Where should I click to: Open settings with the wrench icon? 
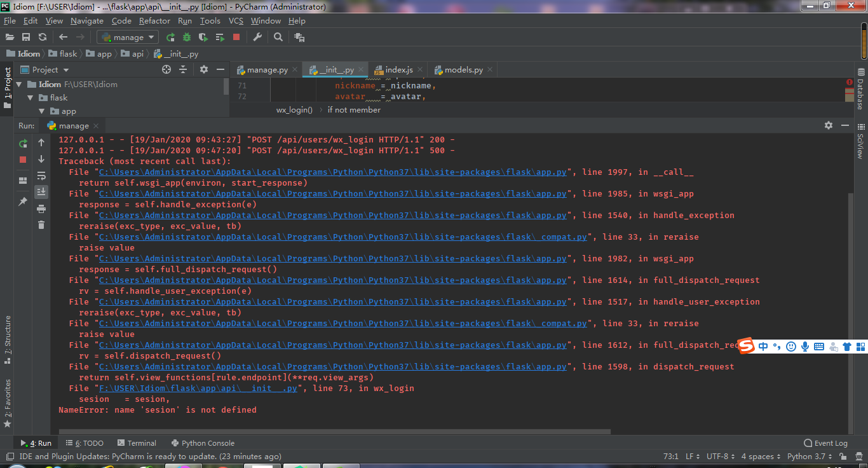click(257, 38)
